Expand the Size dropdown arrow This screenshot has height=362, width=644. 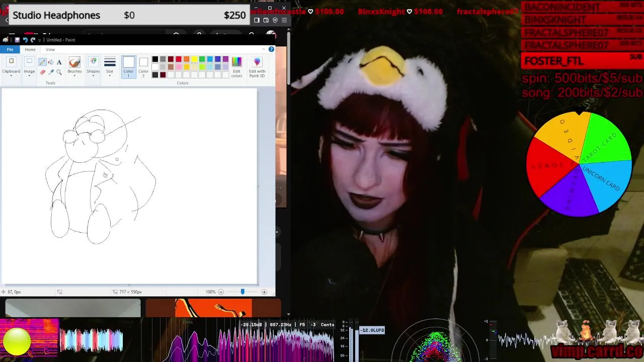110,76
